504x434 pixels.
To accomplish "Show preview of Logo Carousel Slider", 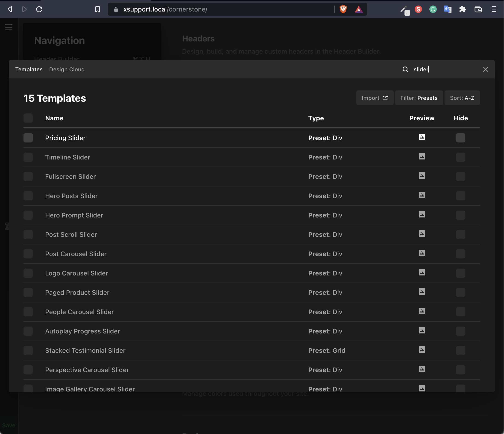I will tap(422, 272).
